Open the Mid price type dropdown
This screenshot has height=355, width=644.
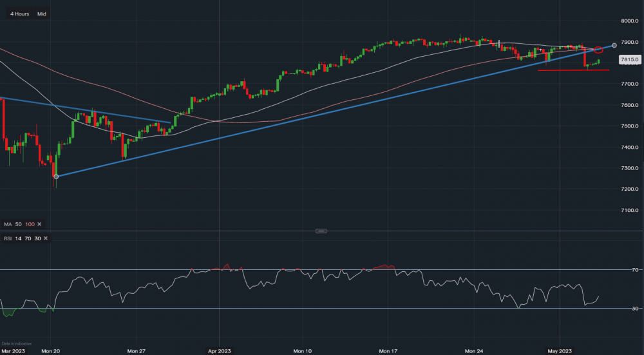click(x=42, y=14)
